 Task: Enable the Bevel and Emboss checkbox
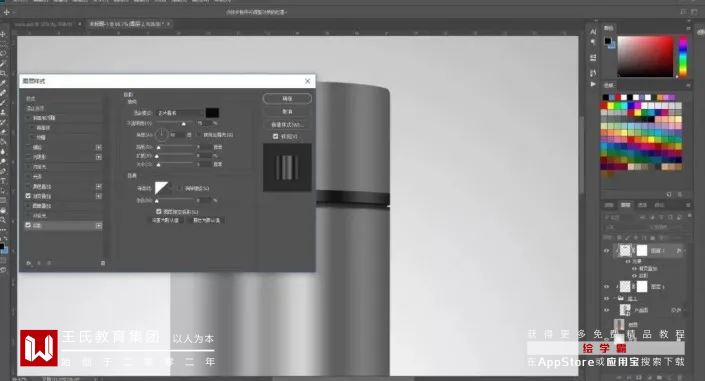coord(28,118)
